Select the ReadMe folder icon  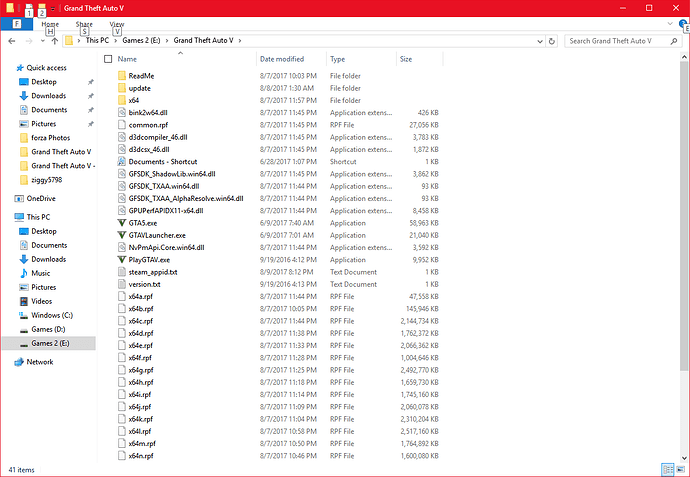(x=122, y=76)
